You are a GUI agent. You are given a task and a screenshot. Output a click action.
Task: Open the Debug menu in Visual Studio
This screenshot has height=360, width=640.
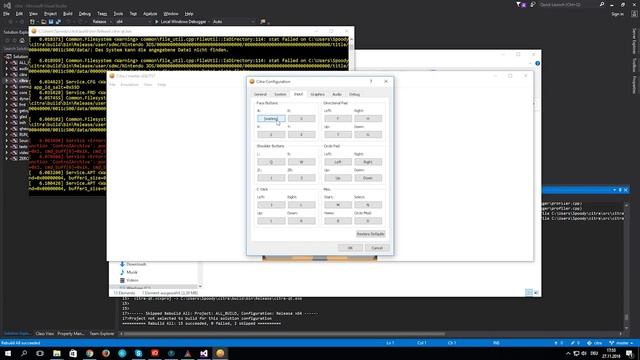pos(85,13)
